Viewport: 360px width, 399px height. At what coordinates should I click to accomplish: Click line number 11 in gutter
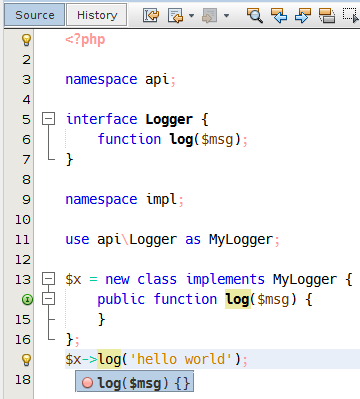(x=22, y=240)
